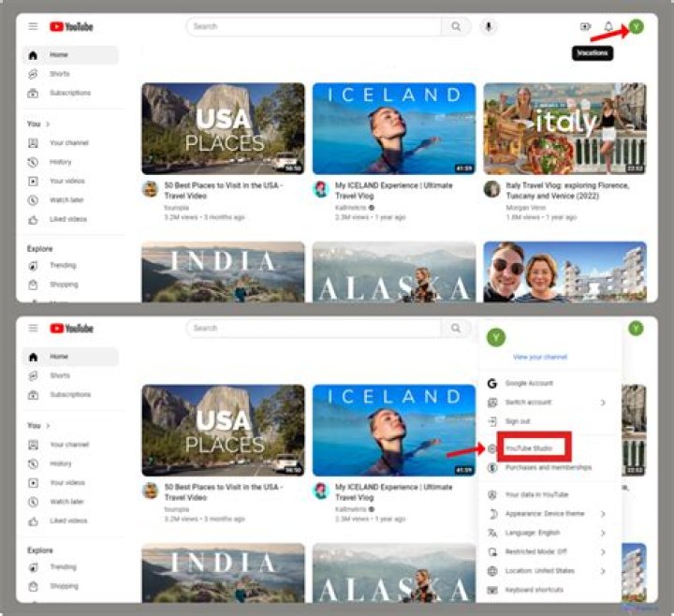Click the large green avatar inside the account menu
Viewport: 674px width, 616px height.
pyautogui.click(x=496, y=337)
